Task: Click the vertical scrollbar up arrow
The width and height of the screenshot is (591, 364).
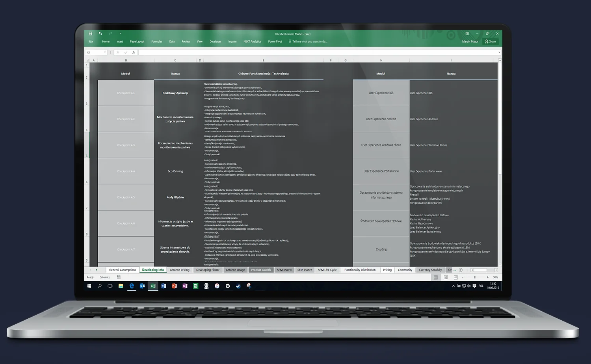Action: click(500, 60)
